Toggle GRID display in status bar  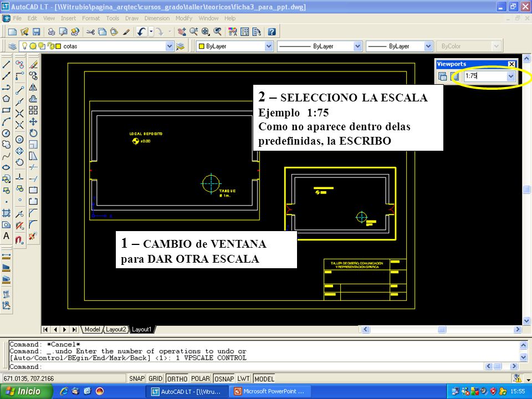click(155, 378)
